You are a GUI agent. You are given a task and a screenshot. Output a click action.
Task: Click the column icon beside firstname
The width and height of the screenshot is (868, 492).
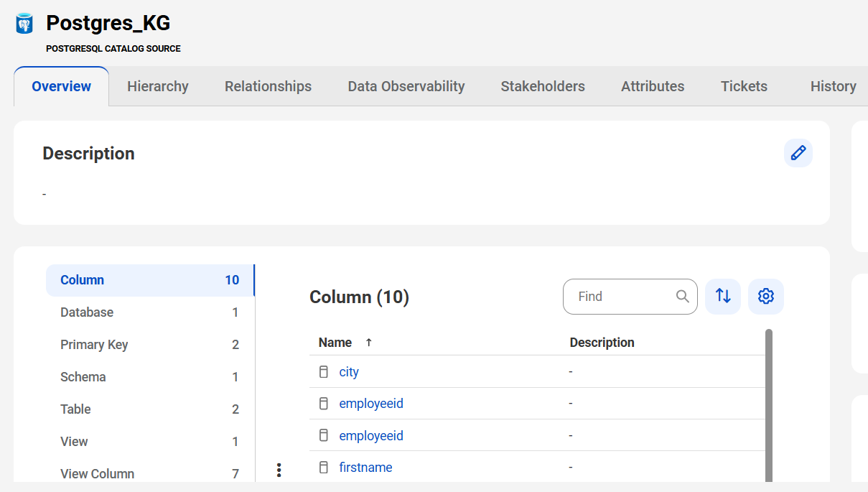click(x=324, y=468)
